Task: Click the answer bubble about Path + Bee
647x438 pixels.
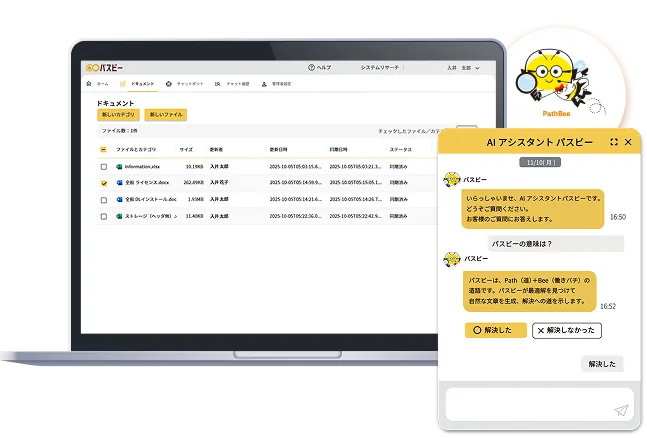Action: tap(530, 291)
